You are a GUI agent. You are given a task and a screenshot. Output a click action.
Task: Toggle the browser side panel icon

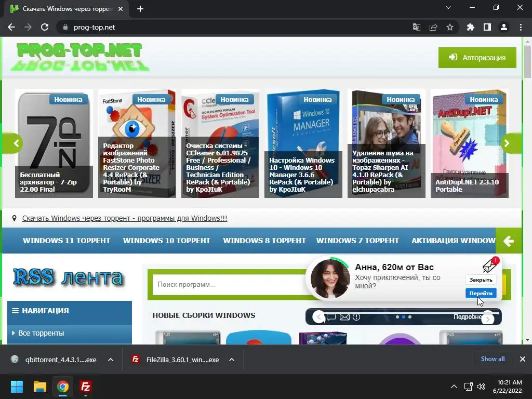[487, 27]
